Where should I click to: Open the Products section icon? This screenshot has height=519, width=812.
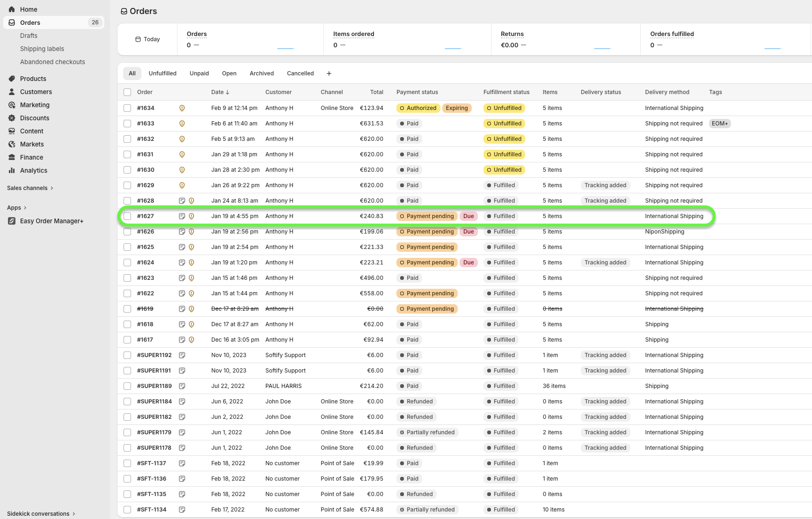tap(12, 79)
